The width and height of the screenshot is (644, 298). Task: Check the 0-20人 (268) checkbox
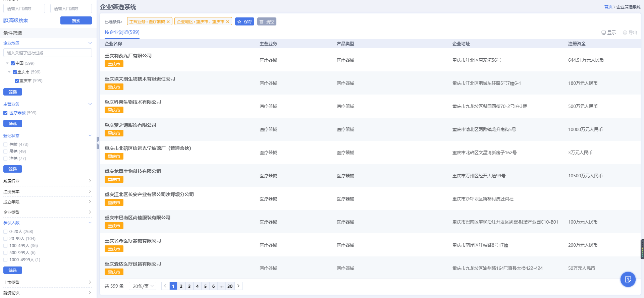click(x=5, y=232)
